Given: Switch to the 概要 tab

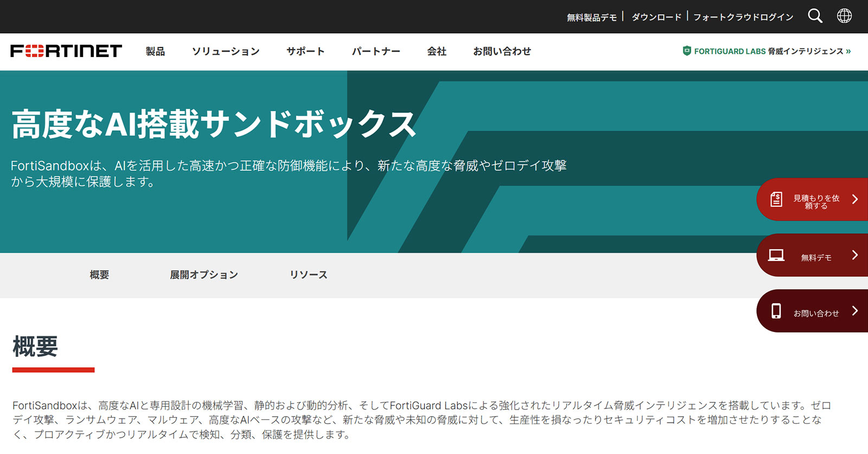Looking at the screenshot, I should (99, 275).
